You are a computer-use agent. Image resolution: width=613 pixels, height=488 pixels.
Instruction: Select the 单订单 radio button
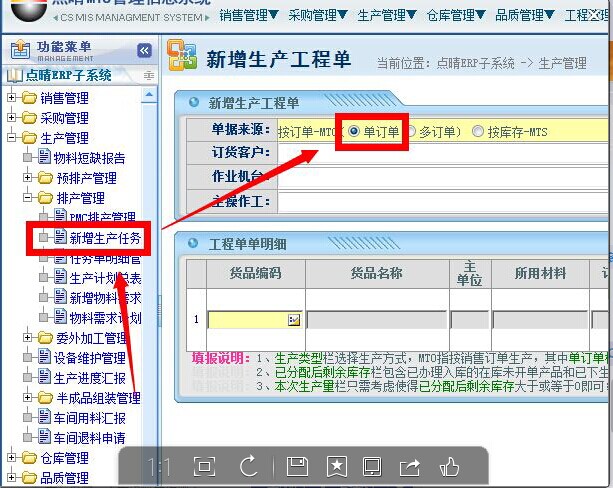[356, 131]
